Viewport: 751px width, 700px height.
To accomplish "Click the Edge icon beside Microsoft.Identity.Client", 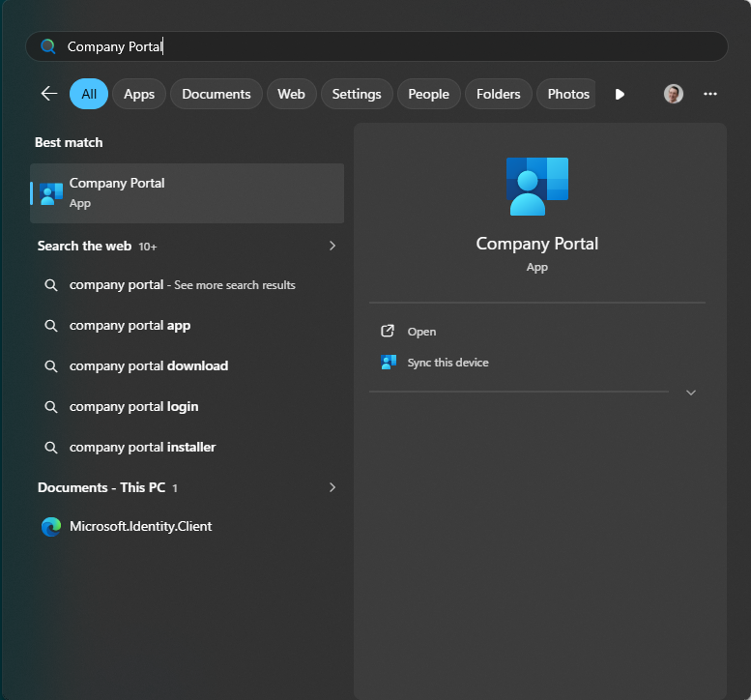I will tap(51, 527).
